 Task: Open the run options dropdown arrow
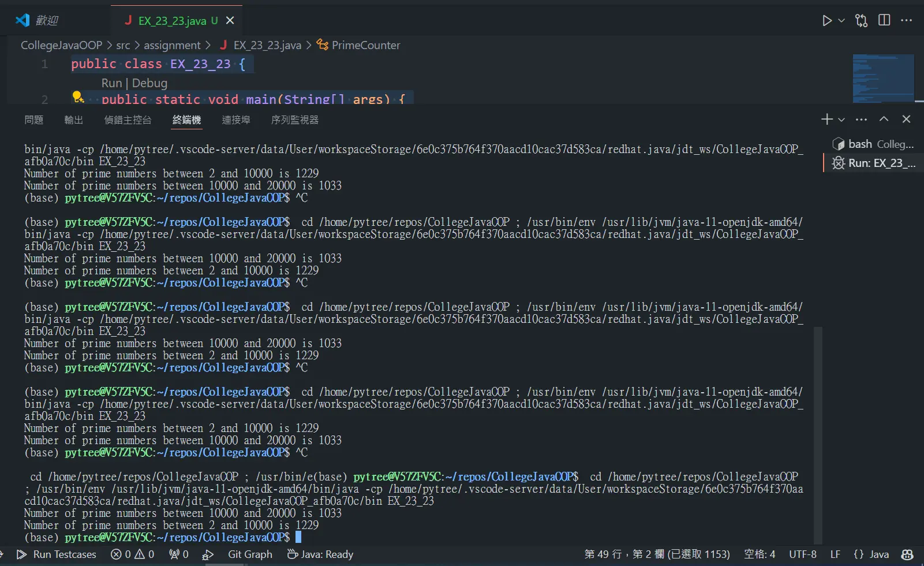tap(841, 20)
